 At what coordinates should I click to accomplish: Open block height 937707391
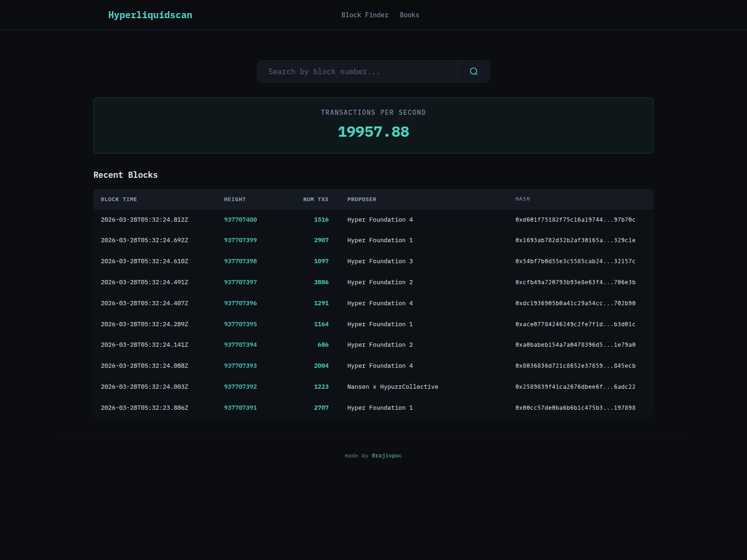240,408
